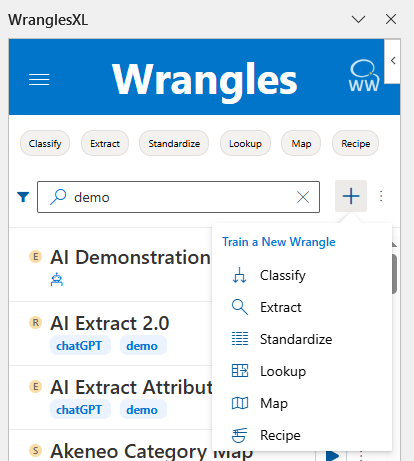Click the chatGPT tag under AI Extract Attribut

80,410
